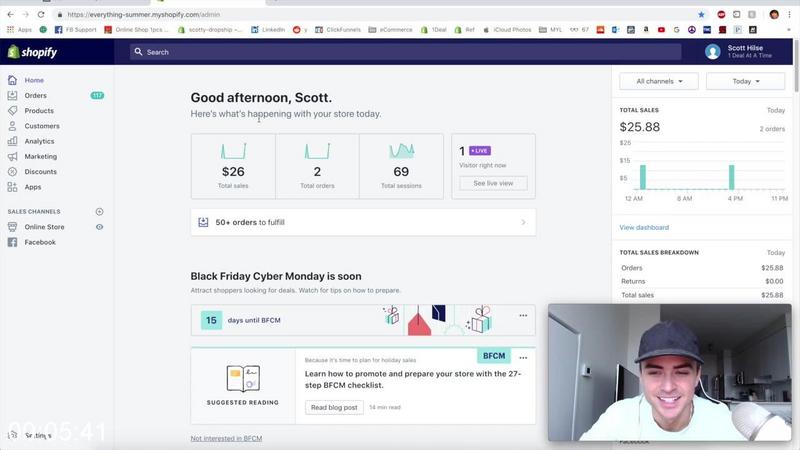The height and width of the screenshot is (450, 800).
Task: Click the page vertical scrollbar
Action: pyautogui.click(x=796, y=66)
